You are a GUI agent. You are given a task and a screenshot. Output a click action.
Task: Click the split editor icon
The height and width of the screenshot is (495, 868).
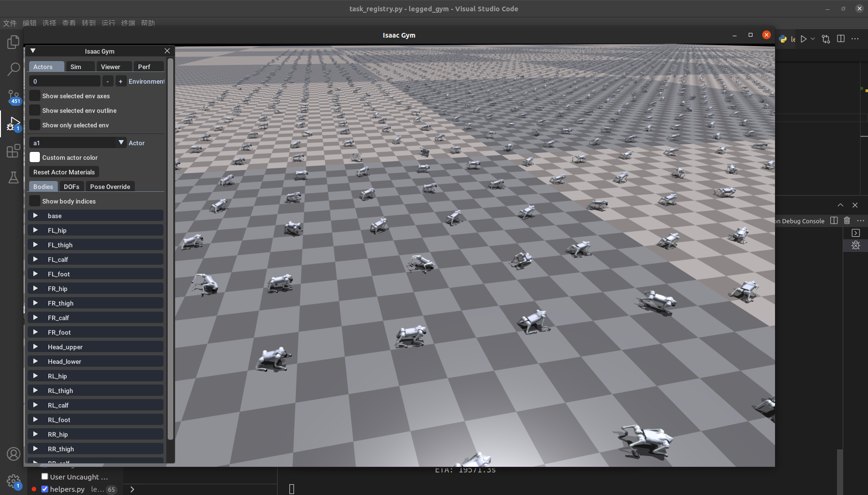[841, 39]
